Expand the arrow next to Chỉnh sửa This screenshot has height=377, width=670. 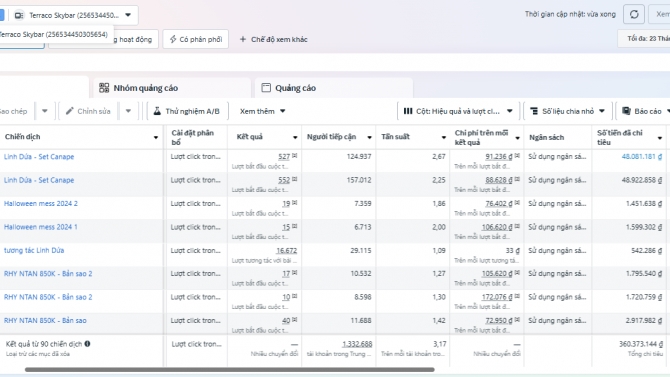128,111
